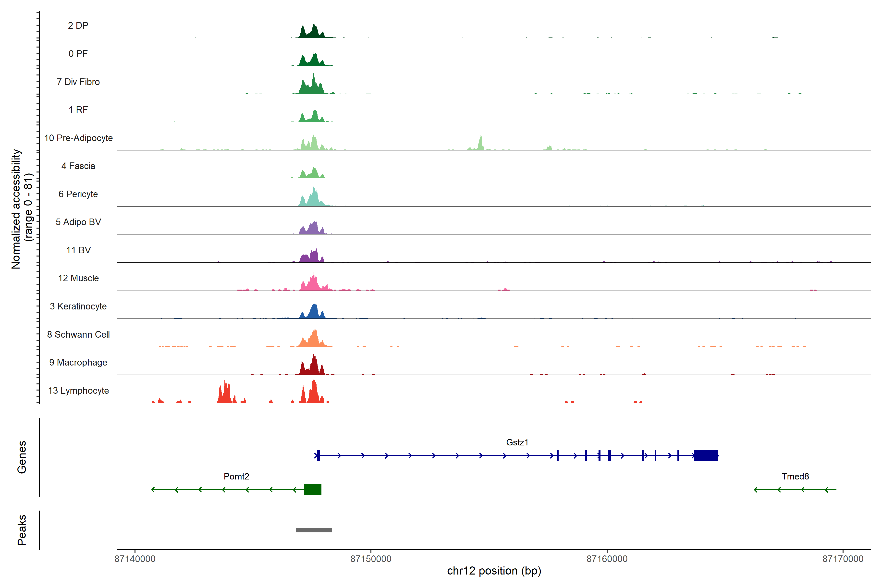Click the Tmed8 gene label
882x588 pixels.
(795, 476)
